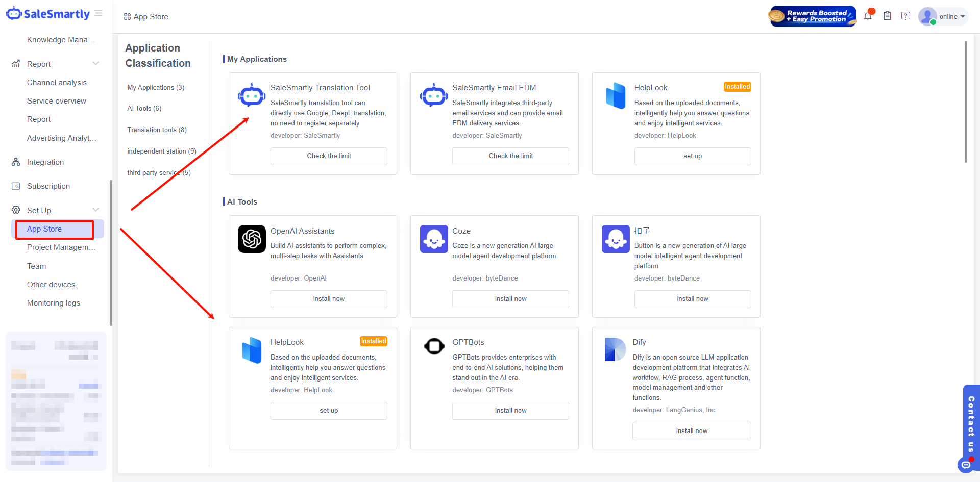Click the Installed badge on AI Tools HelpLook
Screen dimensions: 980x482
(x=374, y=341)
